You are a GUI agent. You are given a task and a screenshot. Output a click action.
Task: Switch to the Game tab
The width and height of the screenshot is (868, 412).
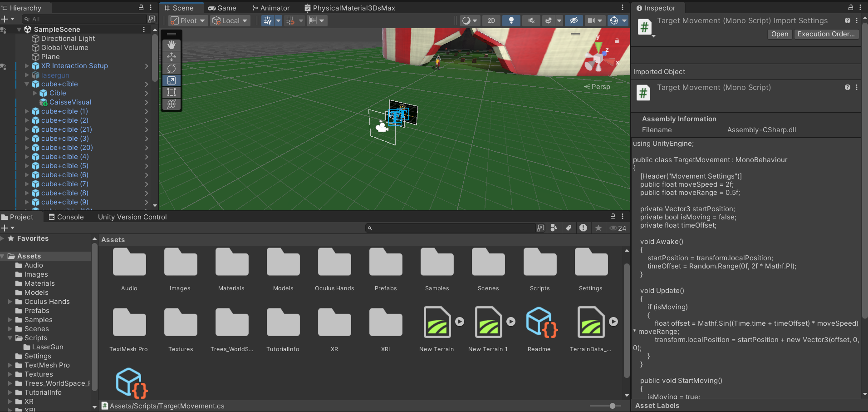(222, 8)
